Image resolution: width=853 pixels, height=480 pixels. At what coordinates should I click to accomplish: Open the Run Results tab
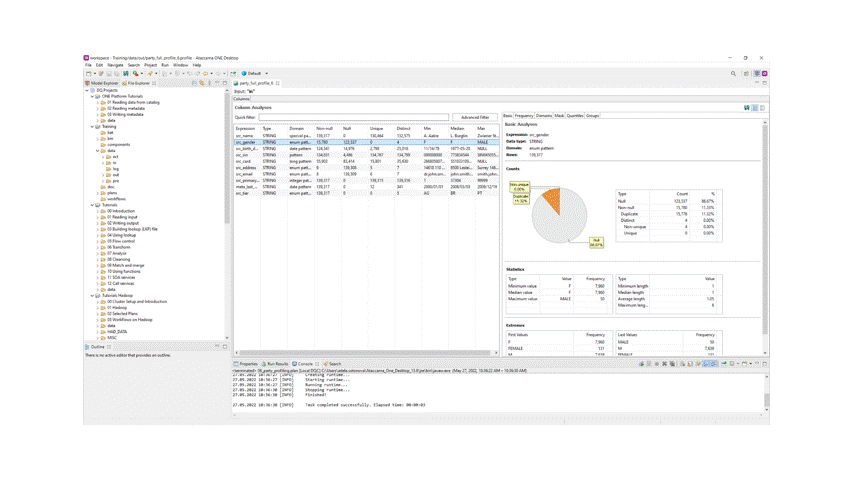pos(275,364)
